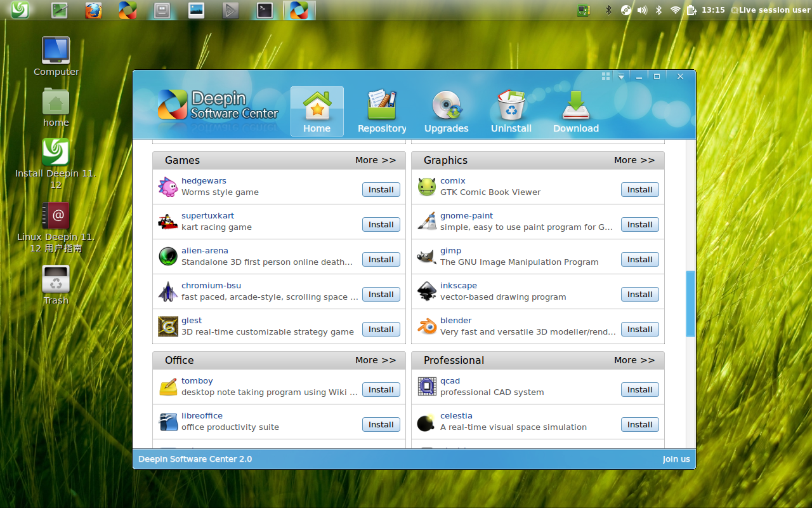Click the Join us link
This screenshot has width=812, height=508.
(x=676, y=458)
